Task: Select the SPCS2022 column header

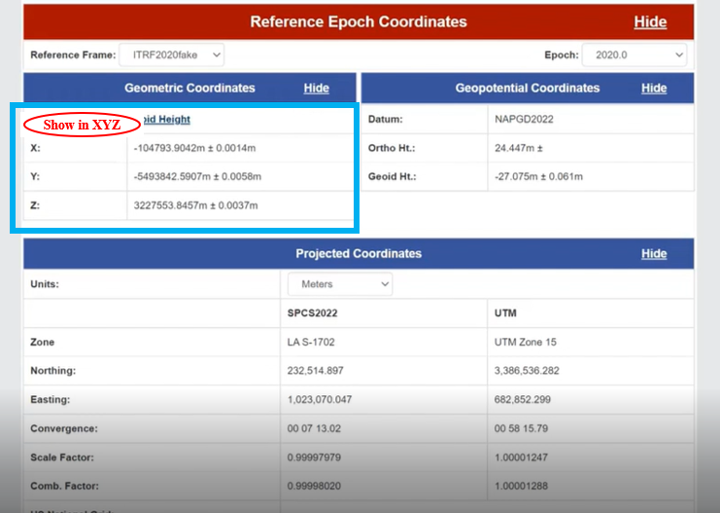Action: point(312,313)
